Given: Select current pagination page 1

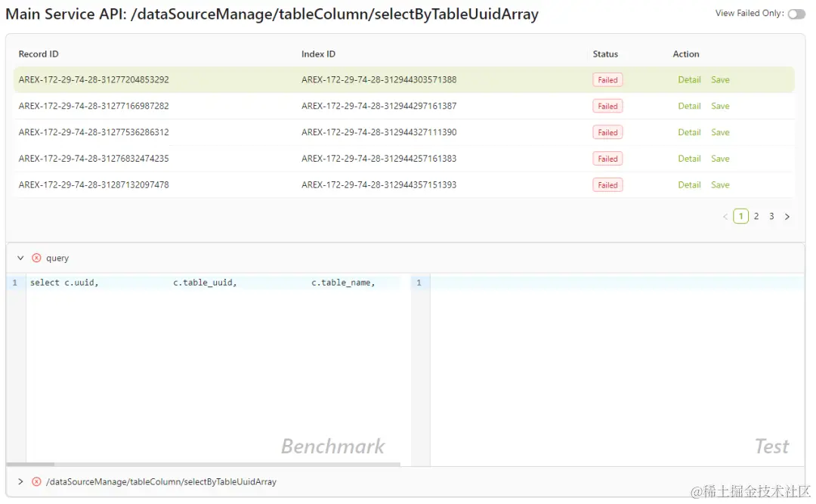Looking at the screenshot, I should click(x=740, y=216).
